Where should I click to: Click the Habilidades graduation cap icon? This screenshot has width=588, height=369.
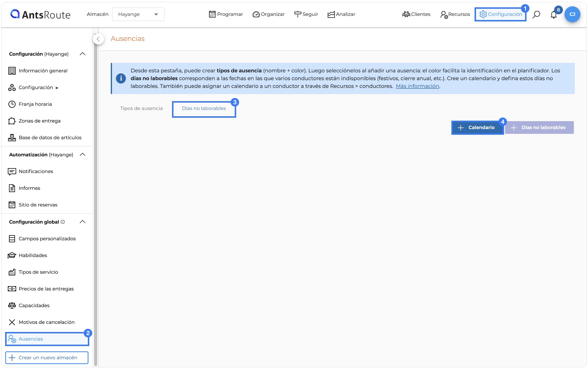point(12,255)
